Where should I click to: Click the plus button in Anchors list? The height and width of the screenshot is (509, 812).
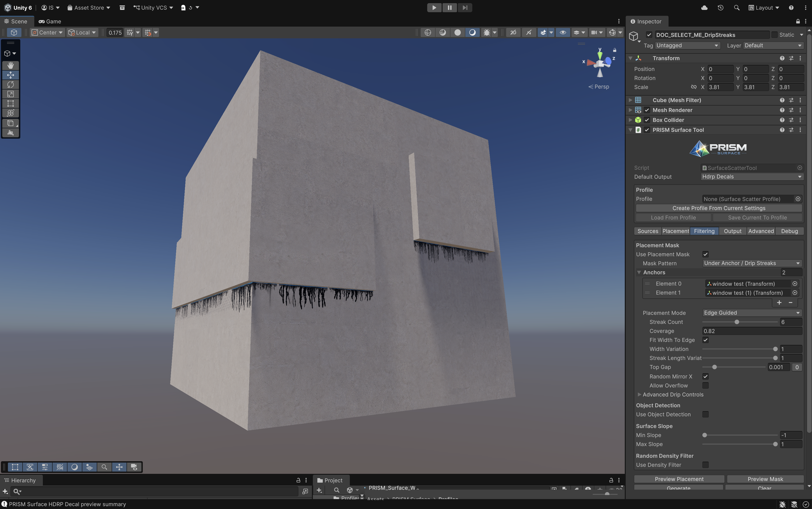pyautogui.click(x=779, y=302)
